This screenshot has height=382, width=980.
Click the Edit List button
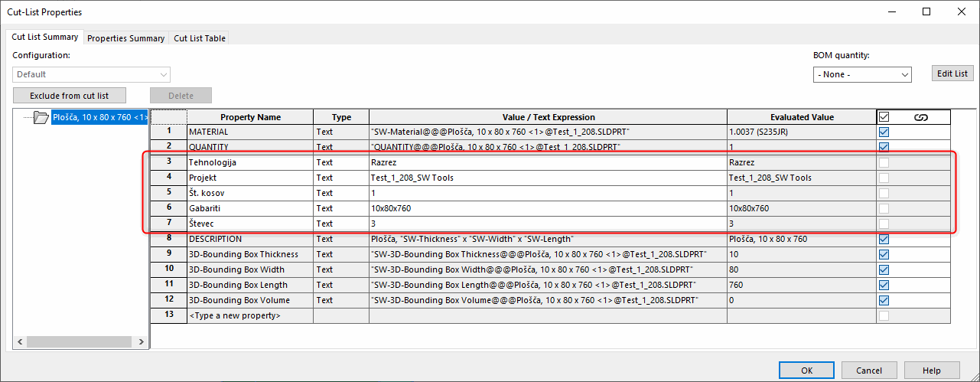pos(952,73)
